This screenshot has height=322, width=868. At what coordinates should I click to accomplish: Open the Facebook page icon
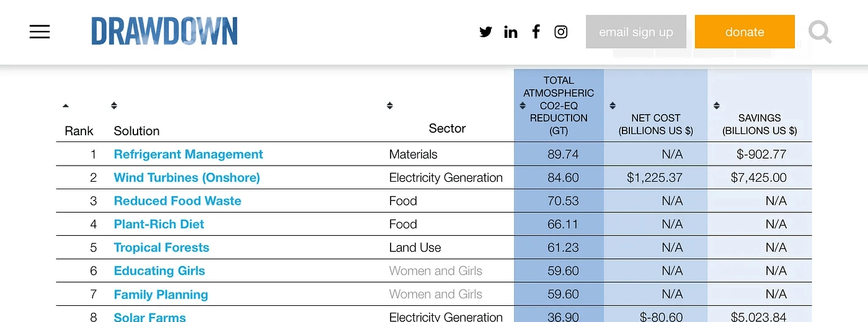click(x=536, y=32)
